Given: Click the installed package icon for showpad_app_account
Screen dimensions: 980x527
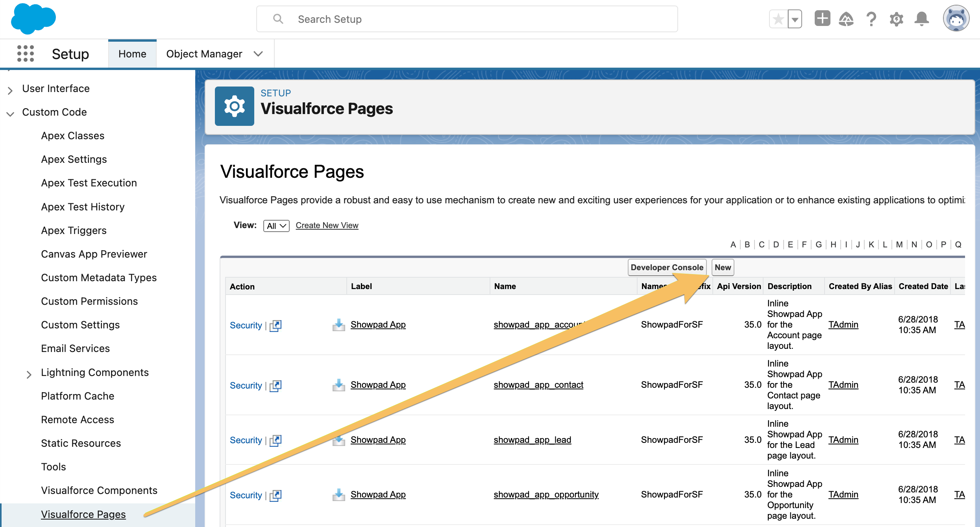Looking at the screenshot, I should (338, 325).
